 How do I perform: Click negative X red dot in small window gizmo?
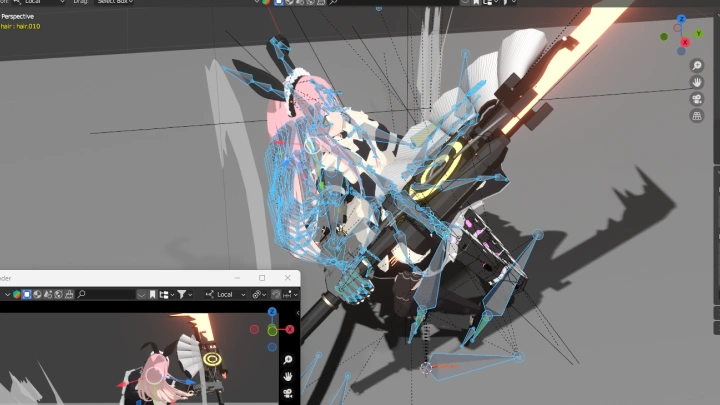click(254, 329)
